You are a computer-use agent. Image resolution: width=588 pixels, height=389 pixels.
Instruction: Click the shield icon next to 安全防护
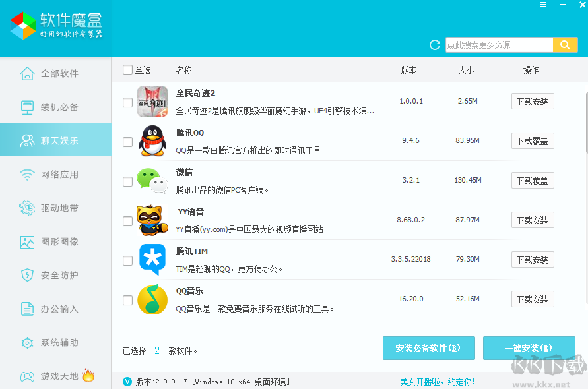[x=27, y=275]
